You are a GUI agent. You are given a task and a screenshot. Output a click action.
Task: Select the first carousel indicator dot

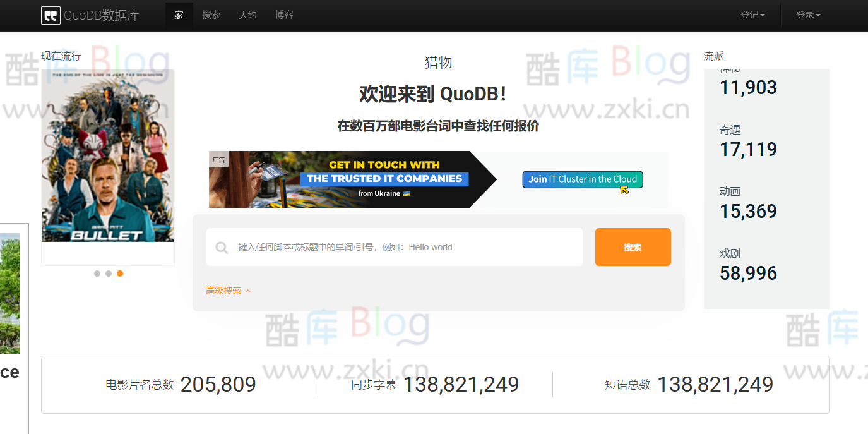pos(97,274)
